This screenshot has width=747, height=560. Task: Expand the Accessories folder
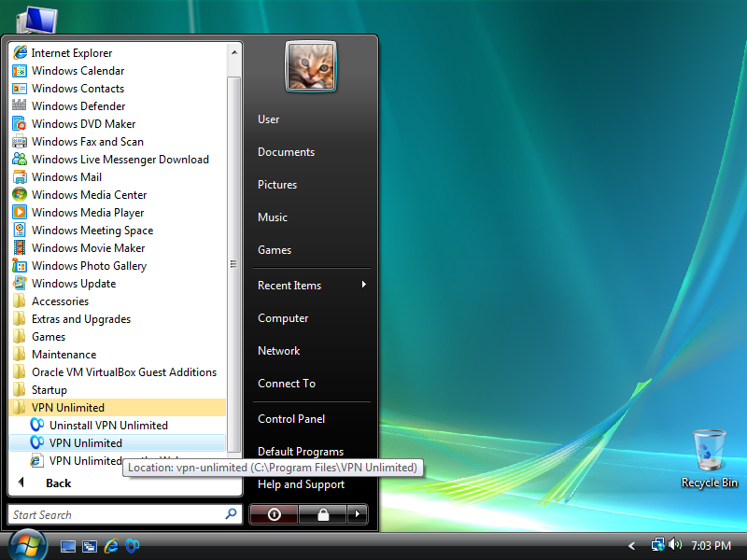point(118,301)
